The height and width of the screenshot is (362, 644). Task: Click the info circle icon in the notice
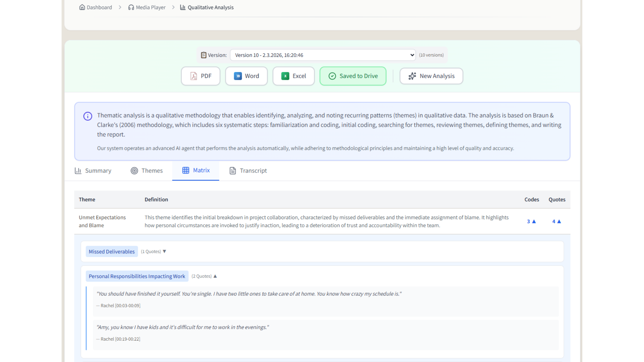(x=88, y=116)
